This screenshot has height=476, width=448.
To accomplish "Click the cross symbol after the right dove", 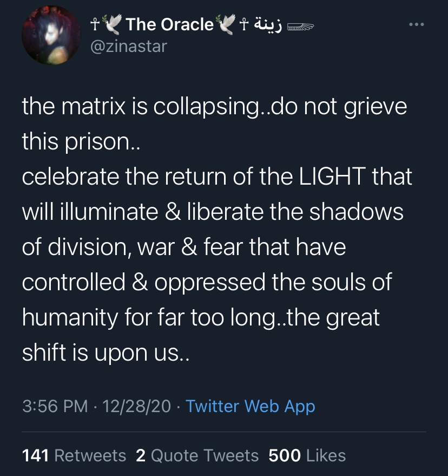I will (243, 24).
